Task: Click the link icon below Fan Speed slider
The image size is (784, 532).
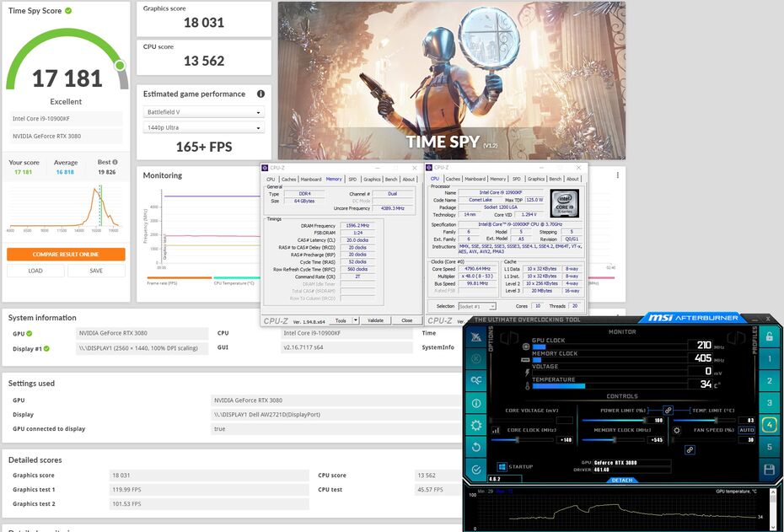Action: click(x=690, y=450)
